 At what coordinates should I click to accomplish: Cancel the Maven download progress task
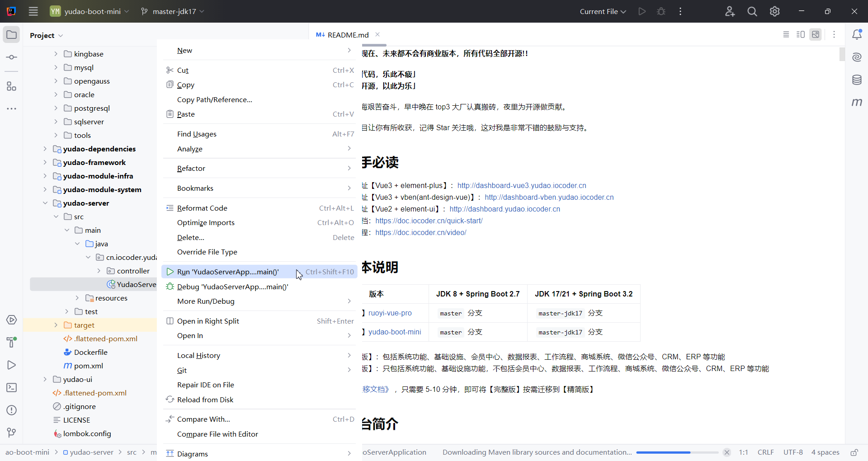click(727, 452)
